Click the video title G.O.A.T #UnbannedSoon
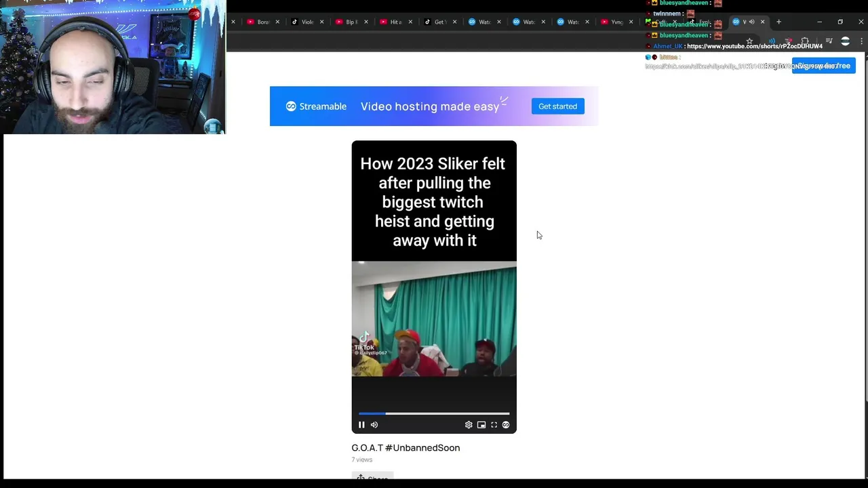868x488 pixels. [x=406, y=447]
